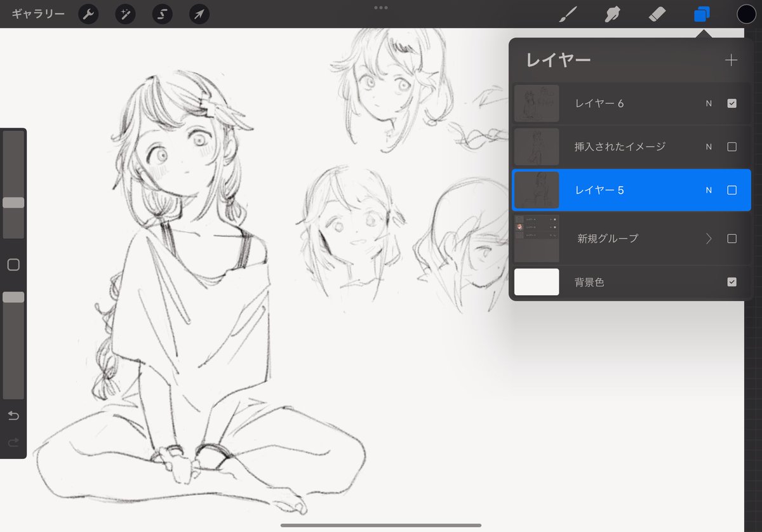
Task: Click the brush size slider handle
Action: pos(13,203)
